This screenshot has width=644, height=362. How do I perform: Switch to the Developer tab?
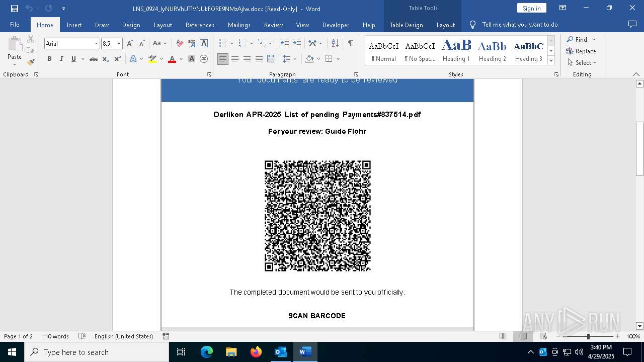click(x=336, y=25)
